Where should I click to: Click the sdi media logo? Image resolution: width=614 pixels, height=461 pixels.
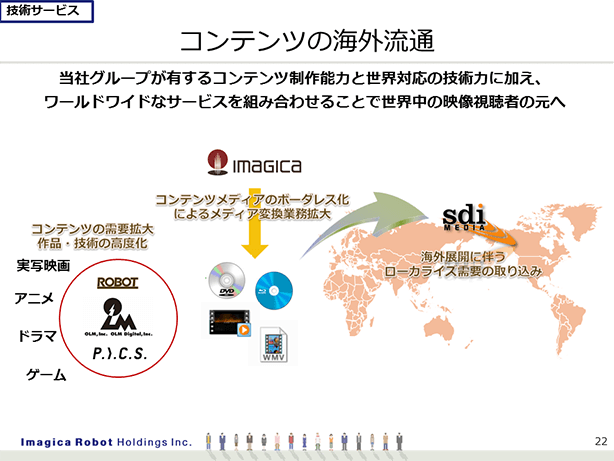pos(466,217)
